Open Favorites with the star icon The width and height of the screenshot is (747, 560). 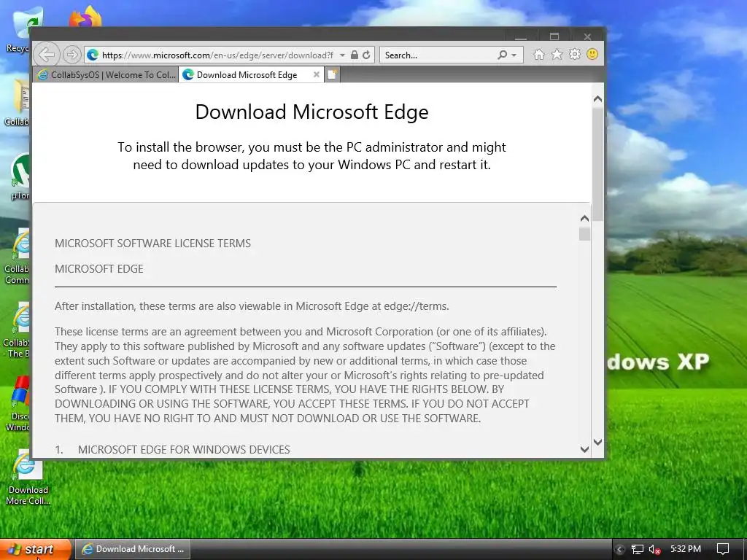(x=557, y=54)
